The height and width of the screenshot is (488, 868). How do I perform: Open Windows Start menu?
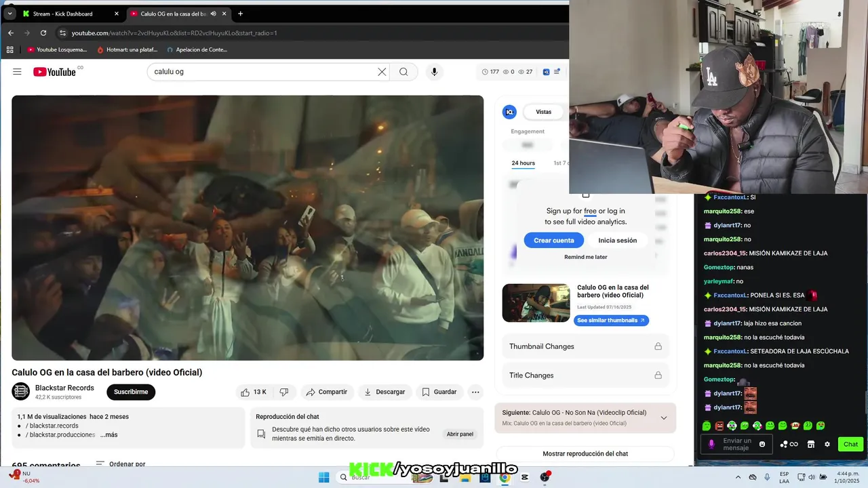point(323,477)
